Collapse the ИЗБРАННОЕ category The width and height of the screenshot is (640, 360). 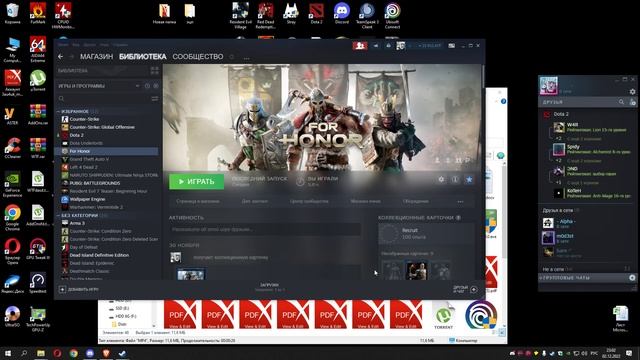pyautogui.click(x=58, y=111)
